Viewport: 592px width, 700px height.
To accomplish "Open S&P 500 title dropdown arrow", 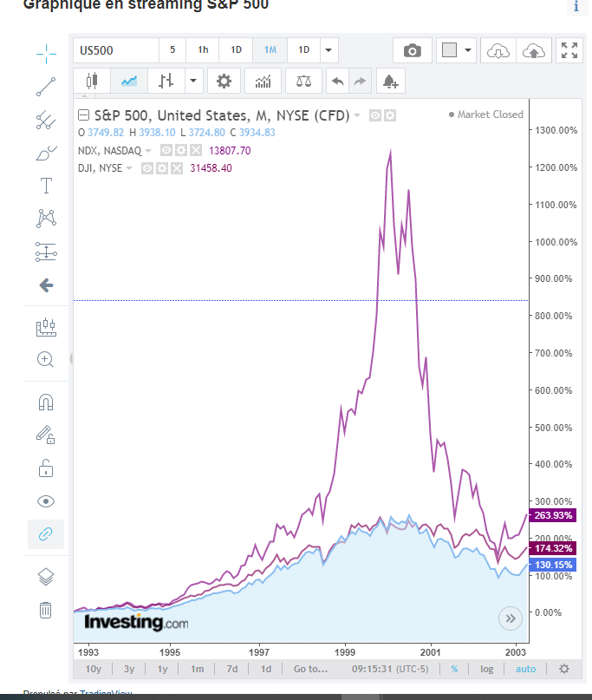I will tap(357, 115).
